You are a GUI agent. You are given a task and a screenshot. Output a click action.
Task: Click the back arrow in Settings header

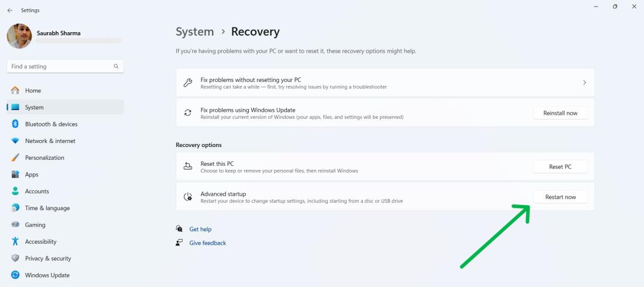coord(10,10)
